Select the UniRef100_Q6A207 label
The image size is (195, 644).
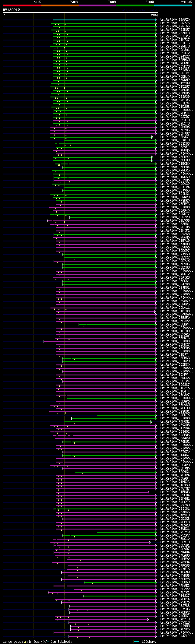tap(175, 395)
